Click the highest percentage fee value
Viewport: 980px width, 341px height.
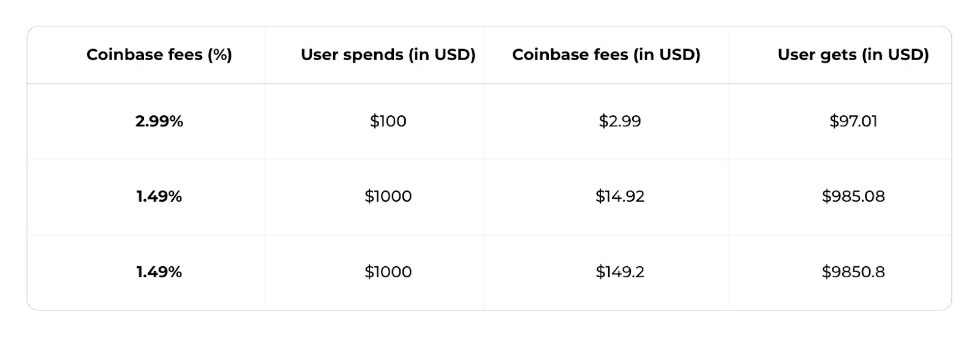[159, 121]
